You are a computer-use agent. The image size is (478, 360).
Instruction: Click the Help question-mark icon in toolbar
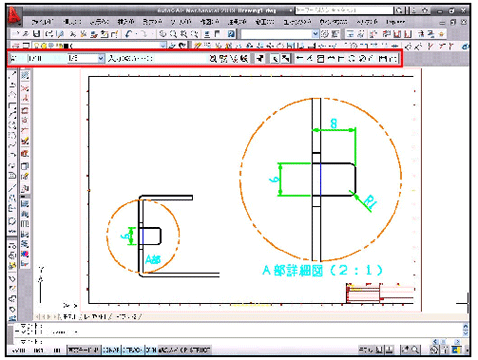point(231,34)
